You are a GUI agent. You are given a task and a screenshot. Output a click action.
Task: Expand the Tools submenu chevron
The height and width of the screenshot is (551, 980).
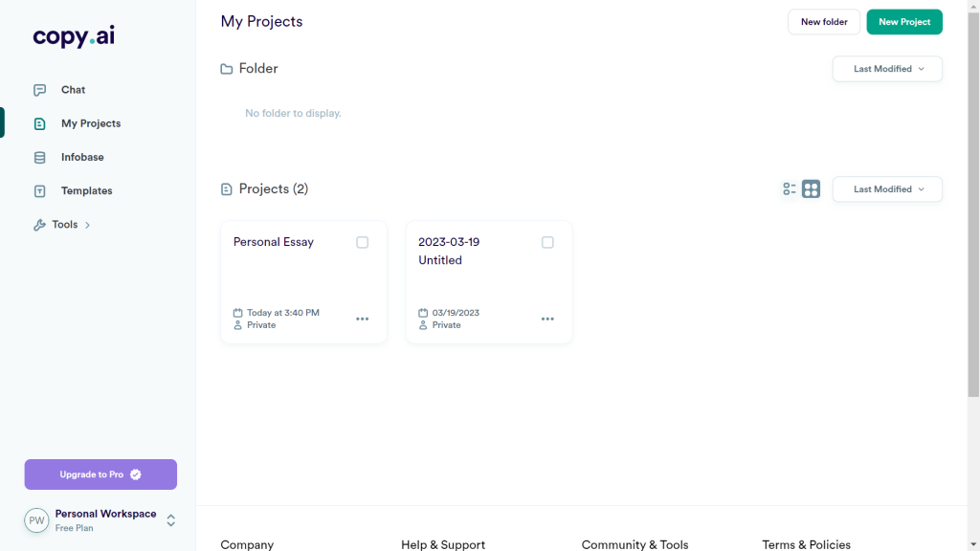tap(87, 224)
